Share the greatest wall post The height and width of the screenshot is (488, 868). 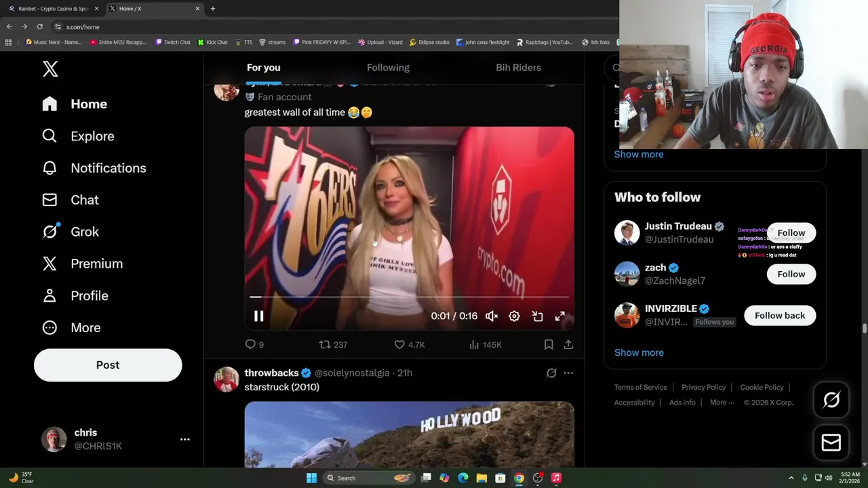[x=568, y=344]
